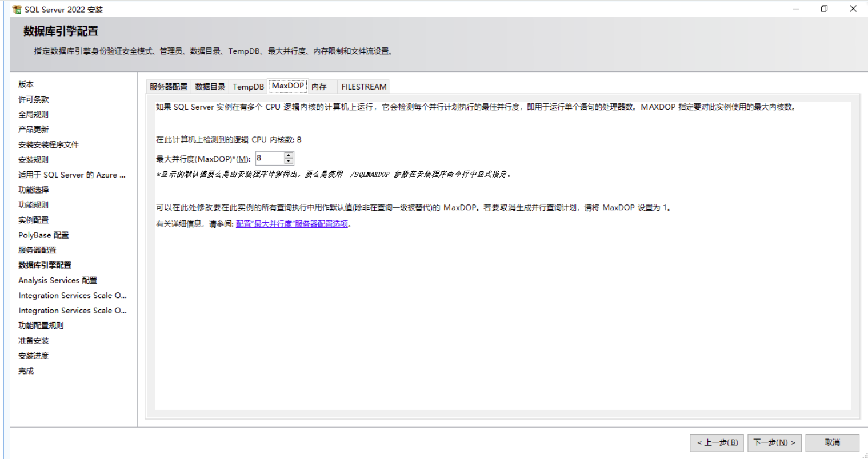Open the TempDB tab
Viewport: 868px width, 459px height.
click(248, 87)
